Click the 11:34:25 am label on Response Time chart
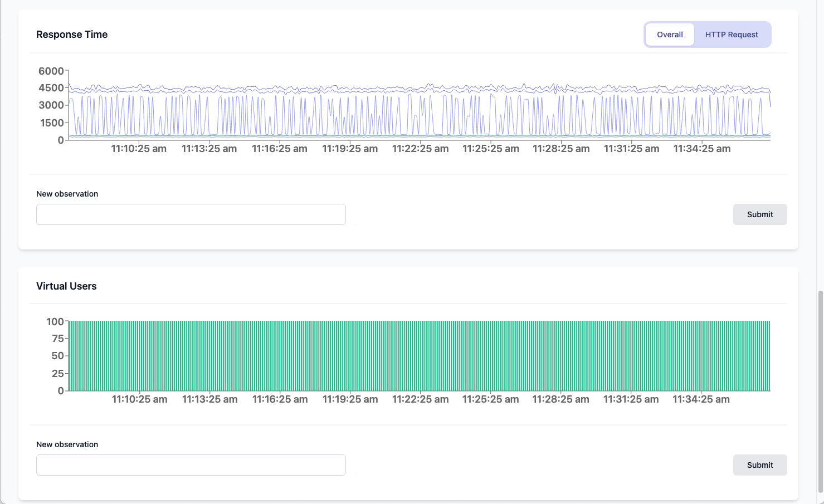The image size is (824, 504). [x=702, y=149]
